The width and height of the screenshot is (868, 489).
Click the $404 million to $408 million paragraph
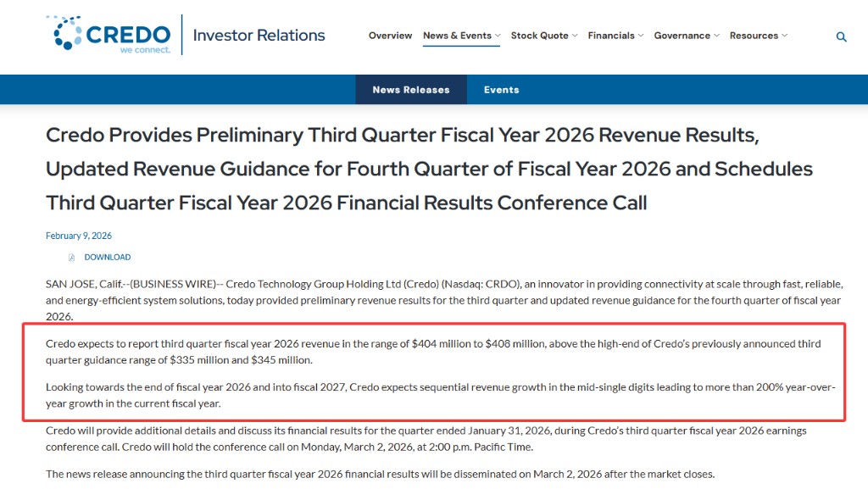433,352
